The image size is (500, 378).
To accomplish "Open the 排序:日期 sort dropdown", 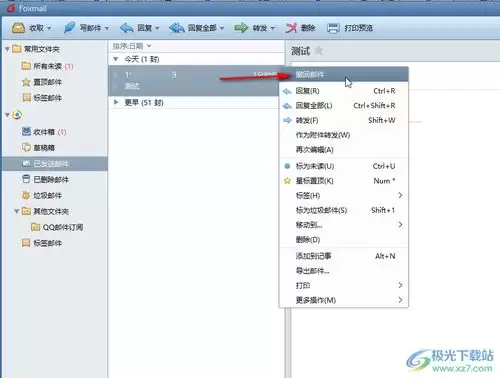I will tap(132, 46).
